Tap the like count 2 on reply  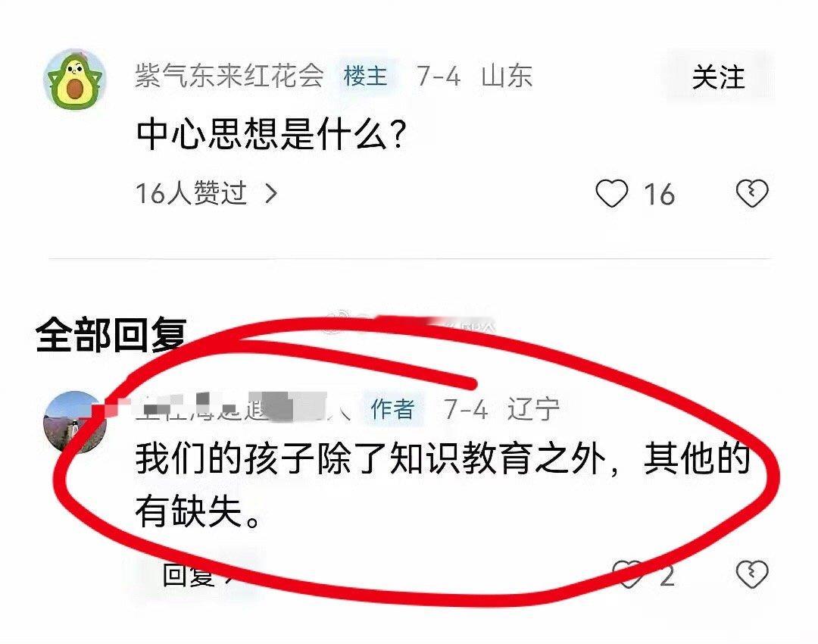pyautogui.click(x=667, y=576)
